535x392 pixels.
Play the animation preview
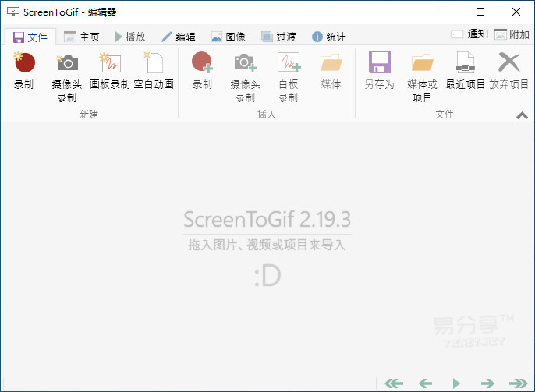point(456,383)
